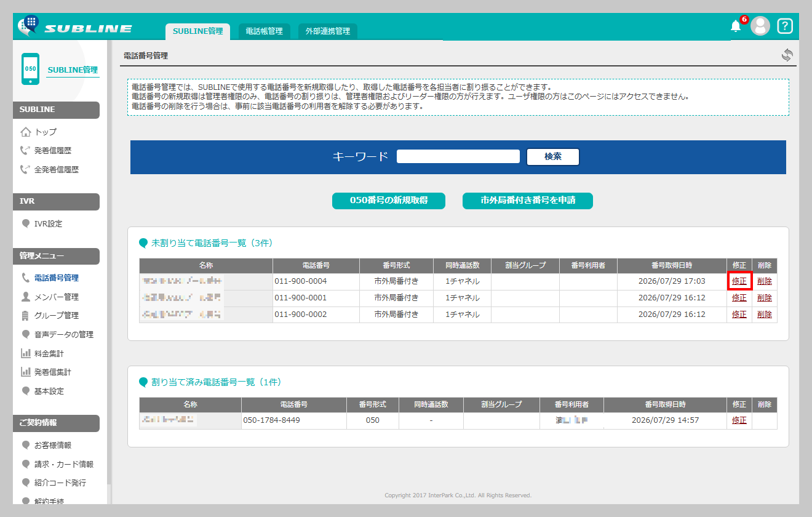Switch to 外部連携管理 tab
Viewport: 812px width, 517px height.
click(x=327, y=31)
